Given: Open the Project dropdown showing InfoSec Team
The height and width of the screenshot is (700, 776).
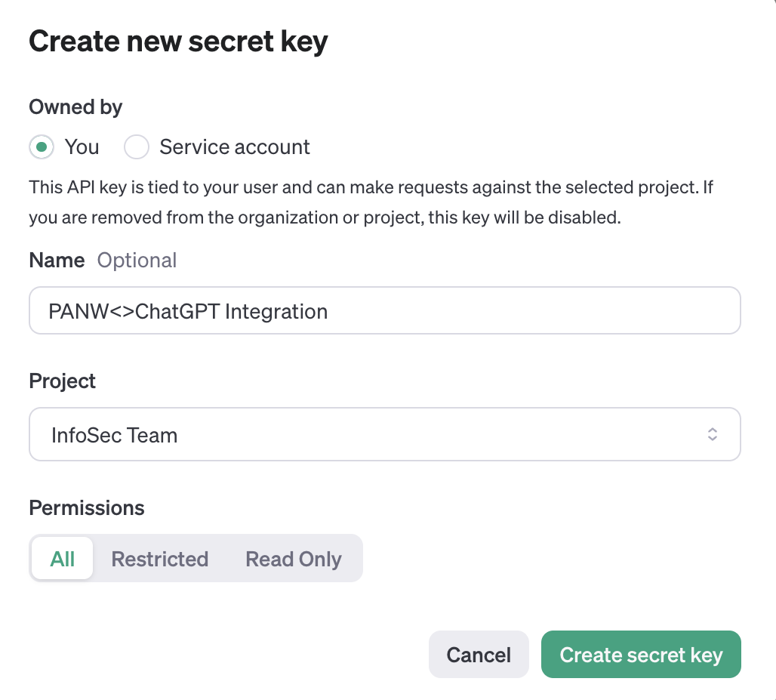Looking at the screenshot, I should pyautogui.click(x=384, y=434).
